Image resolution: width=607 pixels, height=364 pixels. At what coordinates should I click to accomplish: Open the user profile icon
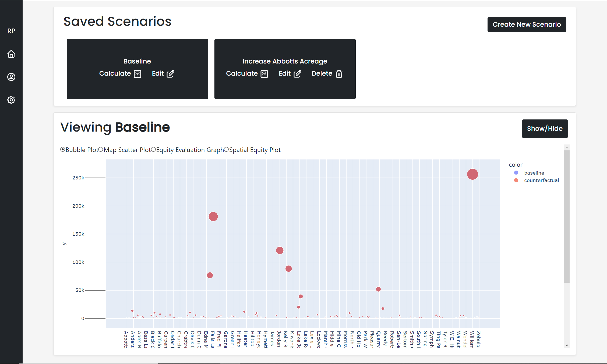(11, 77)
